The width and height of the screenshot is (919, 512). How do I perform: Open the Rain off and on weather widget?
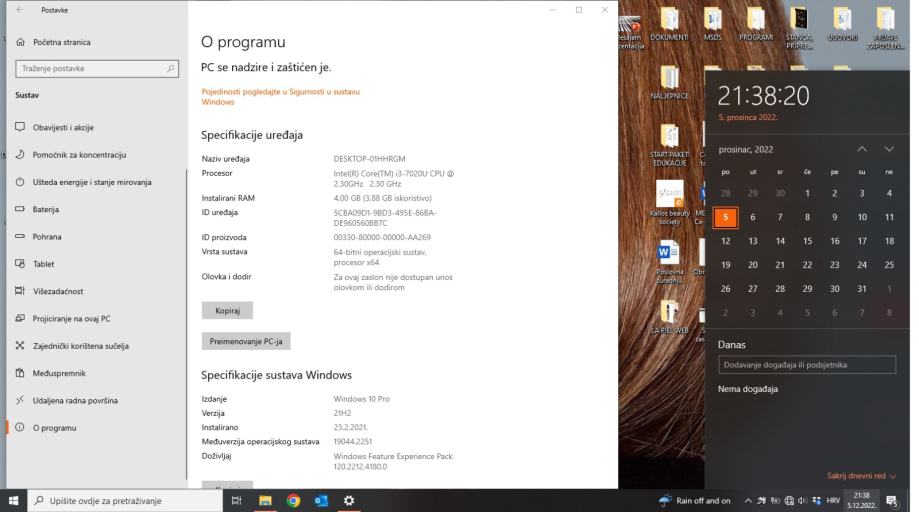[x=695, y=501]
